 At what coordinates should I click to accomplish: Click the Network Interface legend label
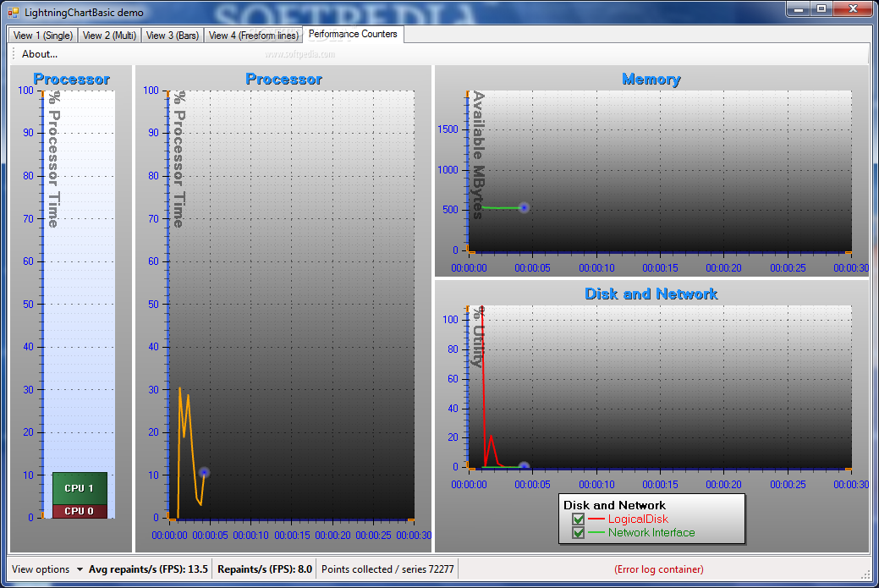pos(651,532)
